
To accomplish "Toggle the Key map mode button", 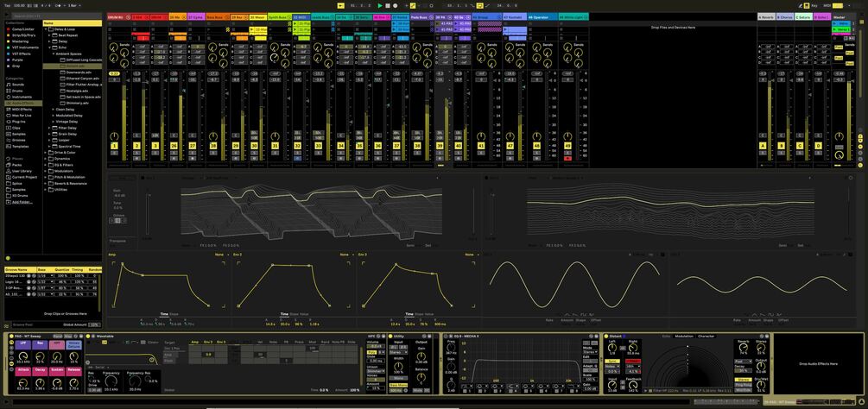I will point(814,5).
